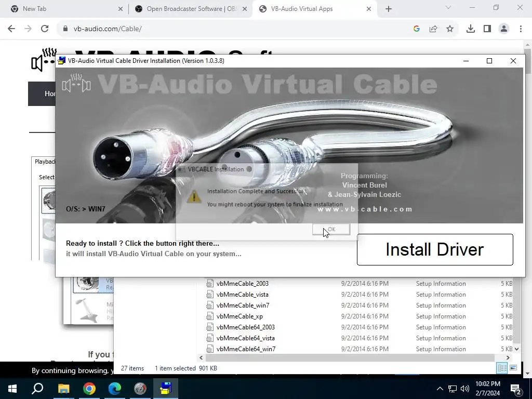Toggle Chrome side panel icon
This screenshot has height=399, width=532.
(x=487, y=29)
